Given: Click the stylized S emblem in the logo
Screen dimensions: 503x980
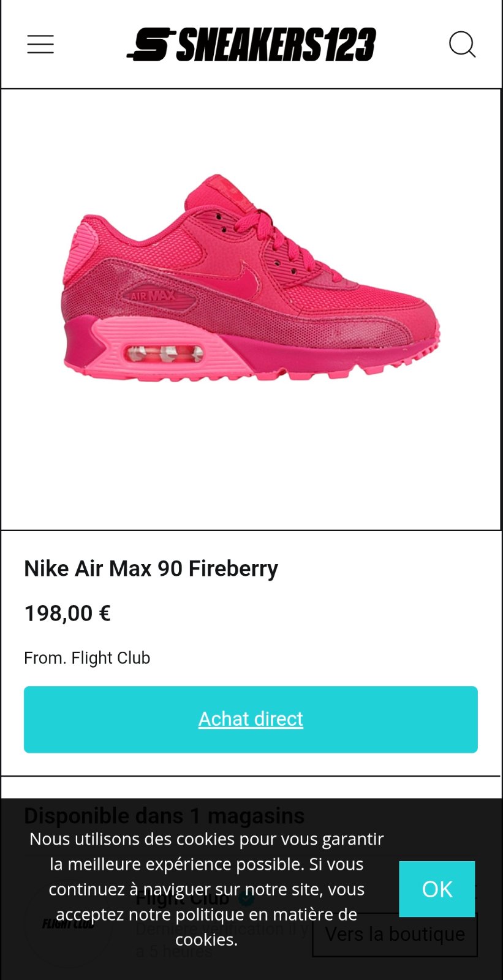Looking at the screenshot, I should tap(151, 45).
